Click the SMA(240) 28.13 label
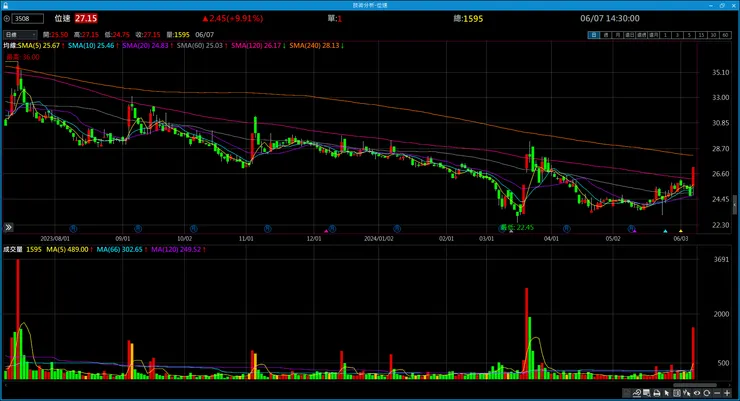 pos(314,46)
